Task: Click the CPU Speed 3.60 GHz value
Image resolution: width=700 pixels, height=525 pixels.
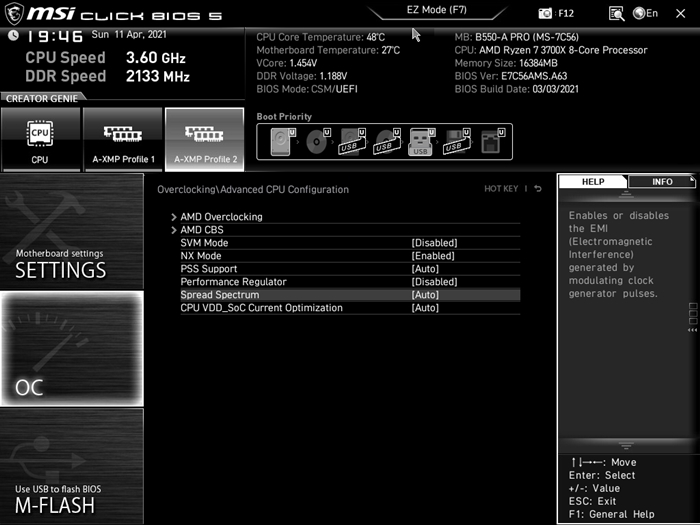Action: click(x=155, y=58)
